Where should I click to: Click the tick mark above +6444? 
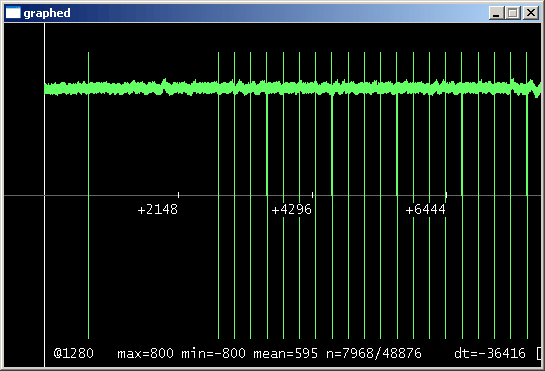click(446, 195)
